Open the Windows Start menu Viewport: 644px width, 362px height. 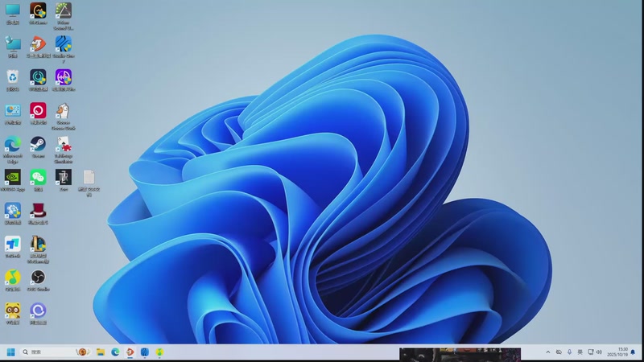11,352
